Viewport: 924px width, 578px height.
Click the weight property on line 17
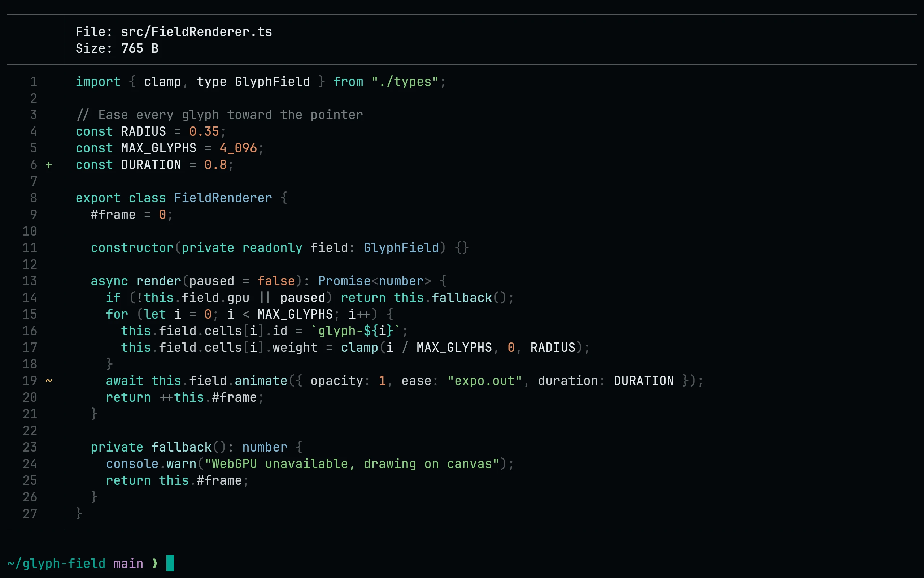tap(295, 348)
